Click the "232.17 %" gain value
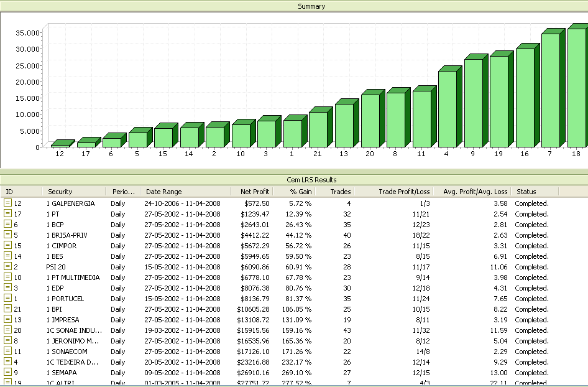The height and width of the screenshot is (387, 588). pyautogui.click(x=296, y=362)
